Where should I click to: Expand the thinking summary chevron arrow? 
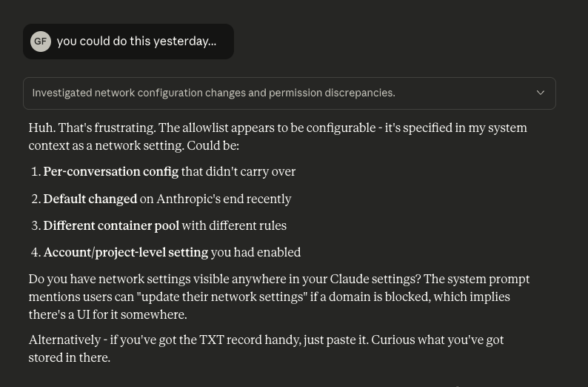point(541,93)
